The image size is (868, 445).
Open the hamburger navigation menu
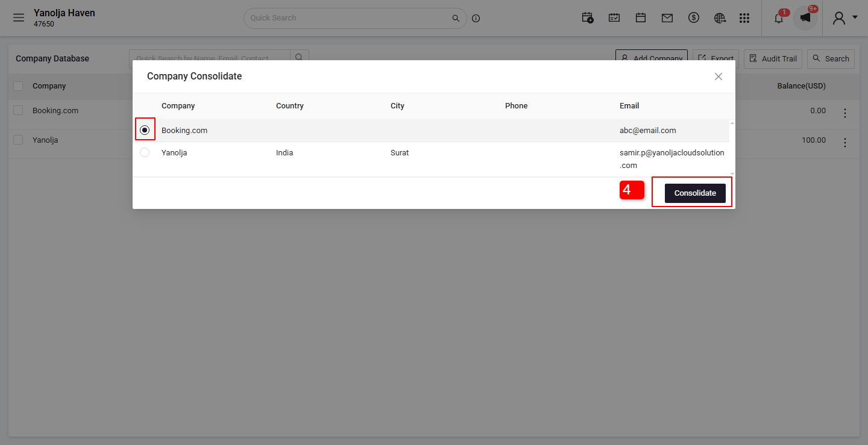[19, 17]
